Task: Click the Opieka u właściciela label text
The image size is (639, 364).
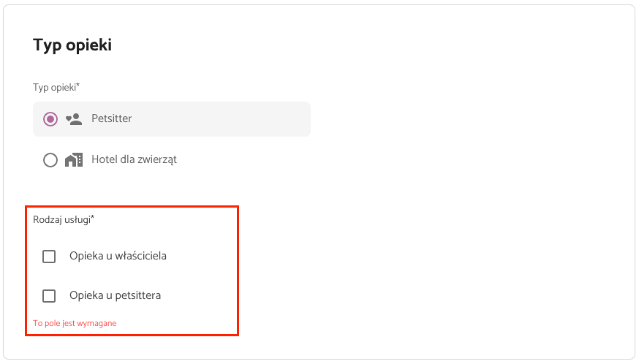Action: point(118,256)
